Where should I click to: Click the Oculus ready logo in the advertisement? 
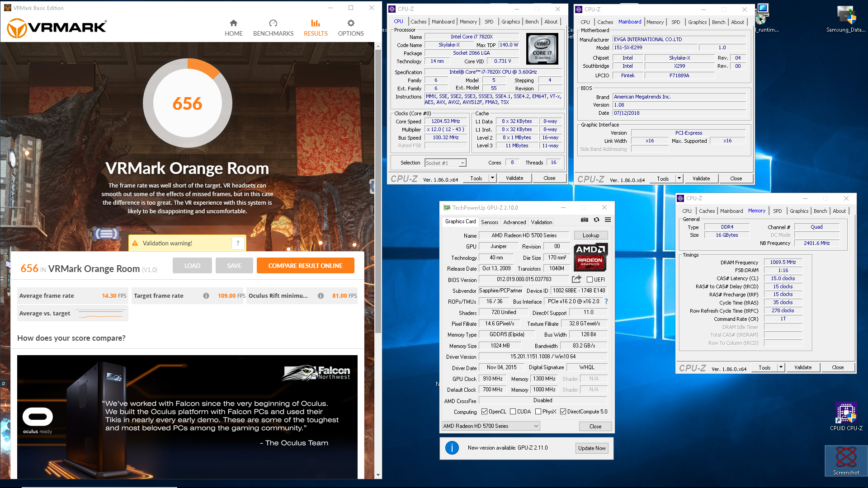tap(38, 421)
